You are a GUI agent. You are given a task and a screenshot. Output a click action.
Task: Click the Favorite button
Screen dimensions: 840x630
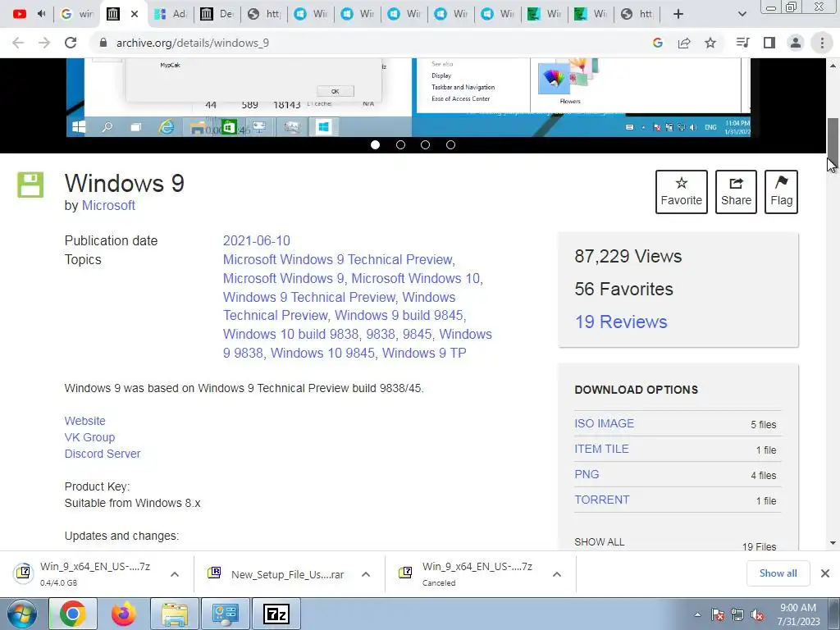[x=682, y=192]
